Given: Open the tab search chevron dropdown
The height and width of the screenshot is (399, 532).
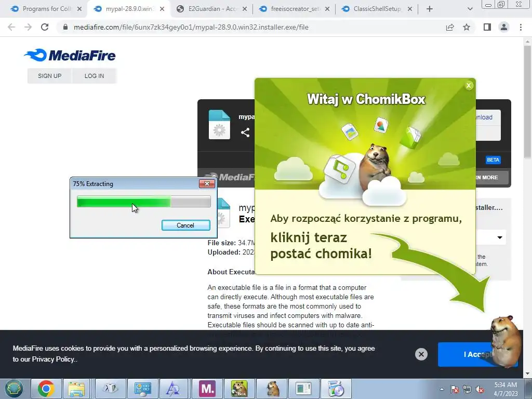Looking at the screenshot, I should point(470,9).
